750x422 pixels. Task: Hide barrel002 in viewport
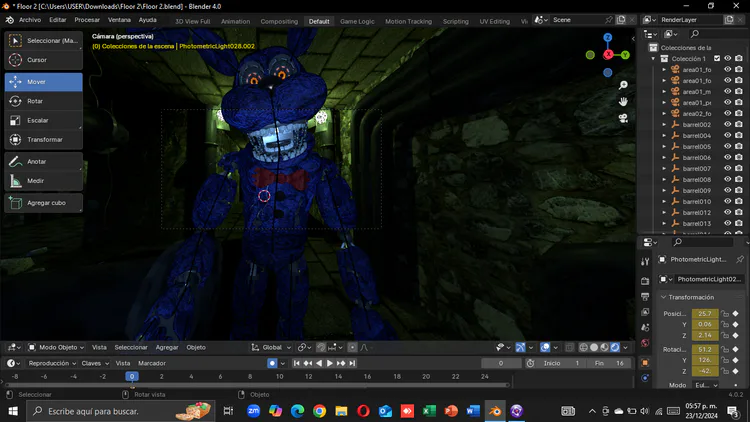[728, 124]
